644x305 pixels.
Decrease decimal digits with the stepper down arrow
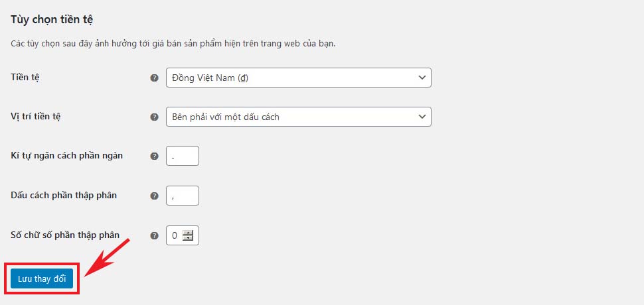[189, 239]
